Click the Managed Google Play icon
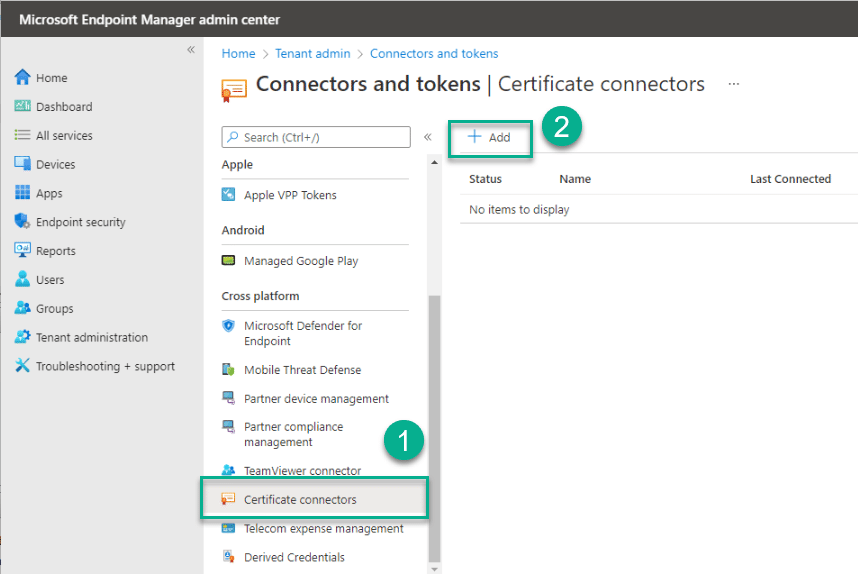Screen dimensions: 858x574 click(x=228, y=260)
